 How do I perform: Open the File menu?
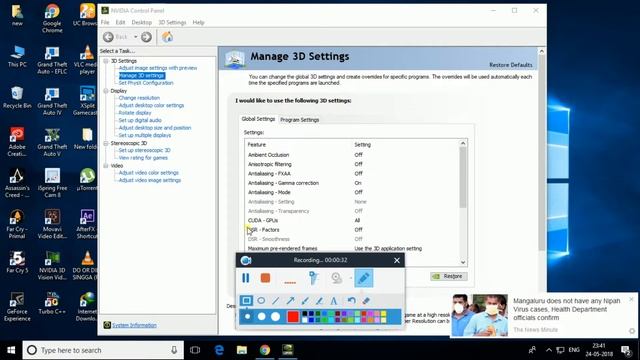pos(105,22)
